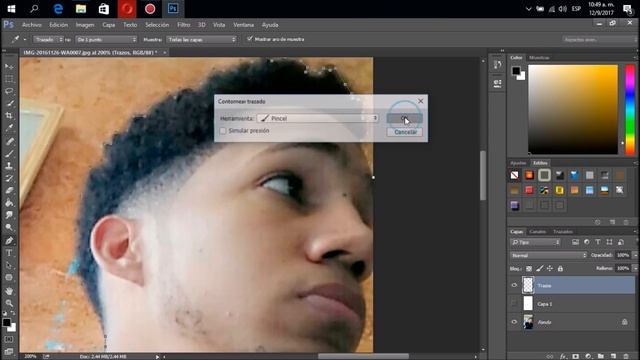The width and height of the screenshot is (640, 360).
Task: Close the Contornear trazado dialog
Action: 421,101
